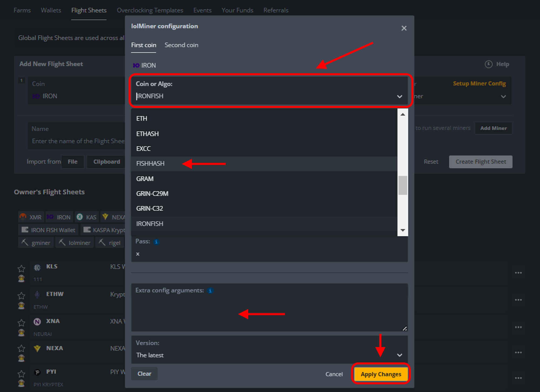The height and width of the screenshot is (392, 540).
Task: Open the XNA row options menu
Action: (518, 327)
